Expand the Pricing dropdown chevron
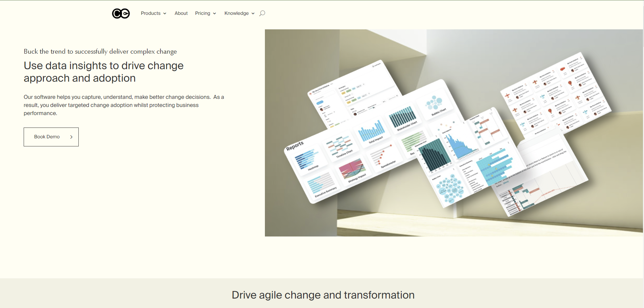The width and height of the screenshot is (644, 308). click(214, 13)
